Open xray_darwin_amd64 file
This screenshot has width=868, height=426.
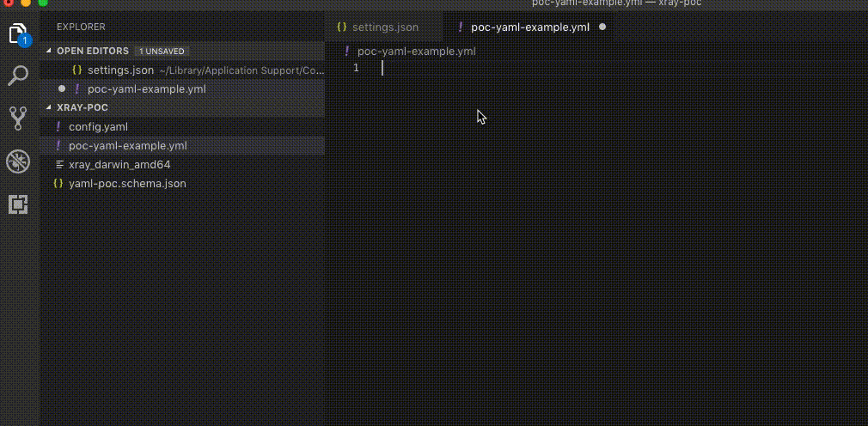click(184, 165)
